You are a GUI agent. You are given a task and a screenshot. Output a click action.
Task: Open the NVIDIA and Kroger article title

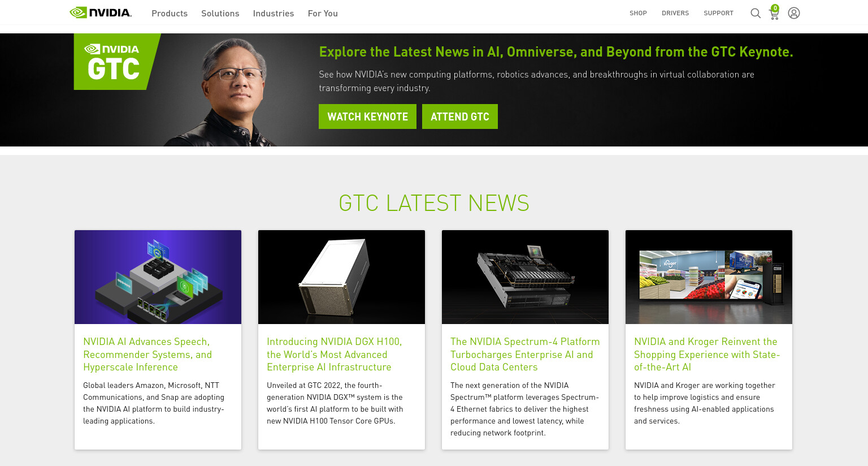(x=707, y=355)
